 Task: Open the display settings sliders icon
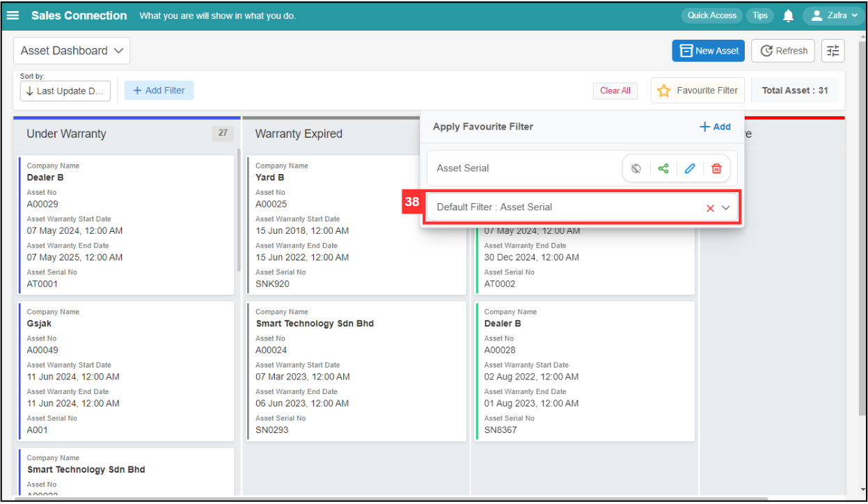coord(833,51)
